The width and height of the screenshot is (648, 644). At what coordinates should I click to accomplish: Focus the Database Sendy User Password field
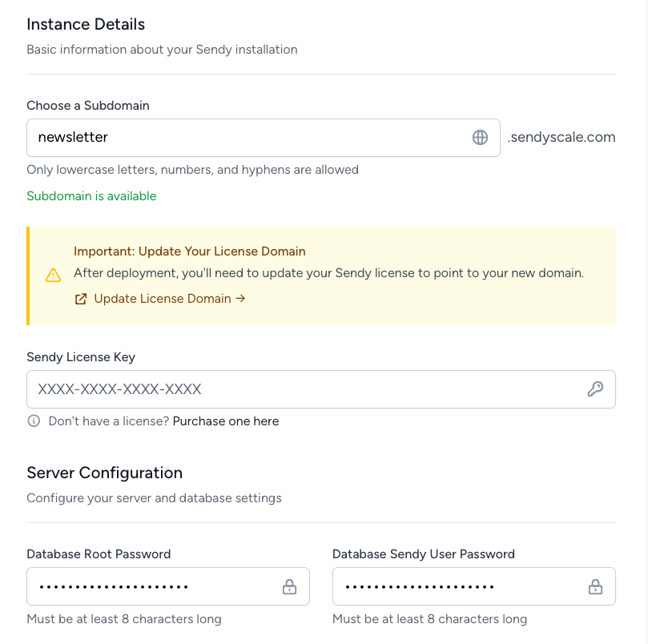pos(474,586)
